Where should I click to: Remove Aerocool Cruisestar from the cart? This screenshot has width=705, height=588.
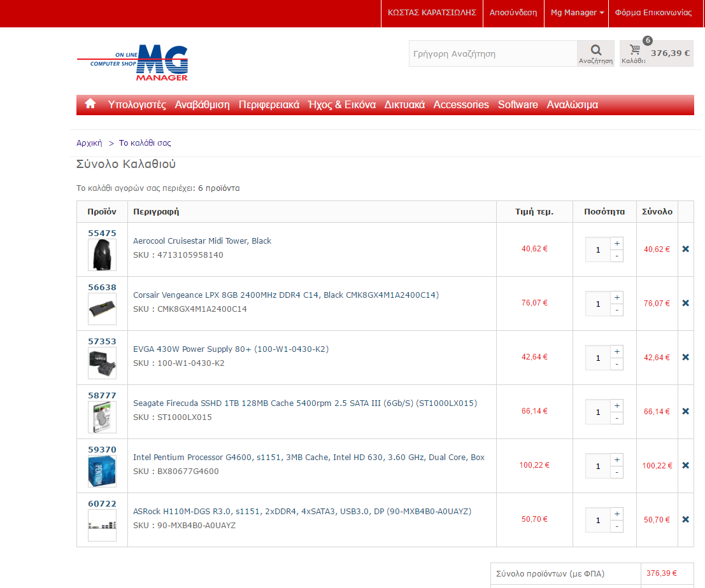pyautogui.click(x=686, y=249)
